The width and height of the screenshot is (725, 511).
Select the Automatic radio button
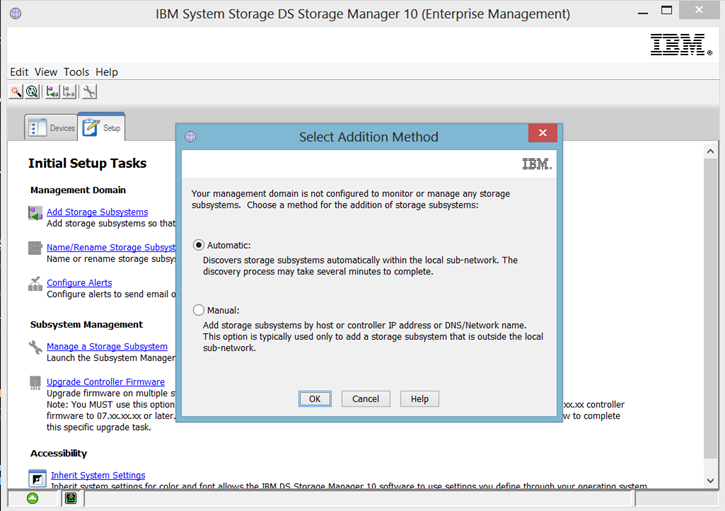[x=198, y=245]
